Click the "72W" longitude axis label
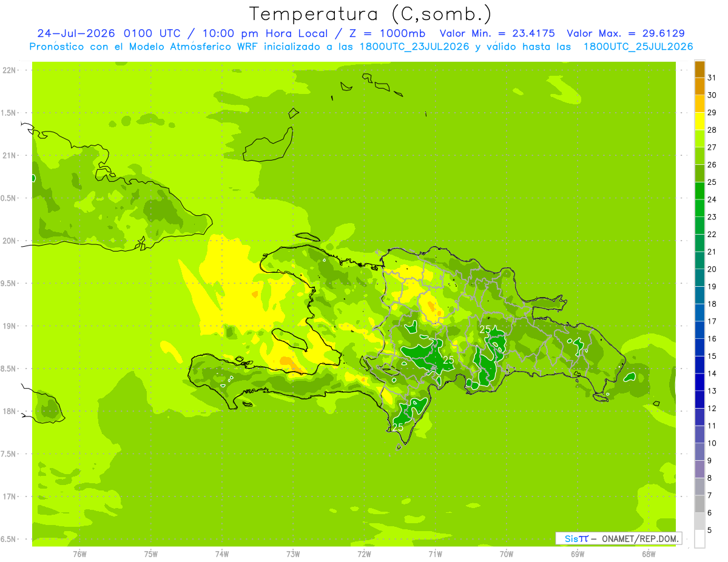 [x=364, y=554]
